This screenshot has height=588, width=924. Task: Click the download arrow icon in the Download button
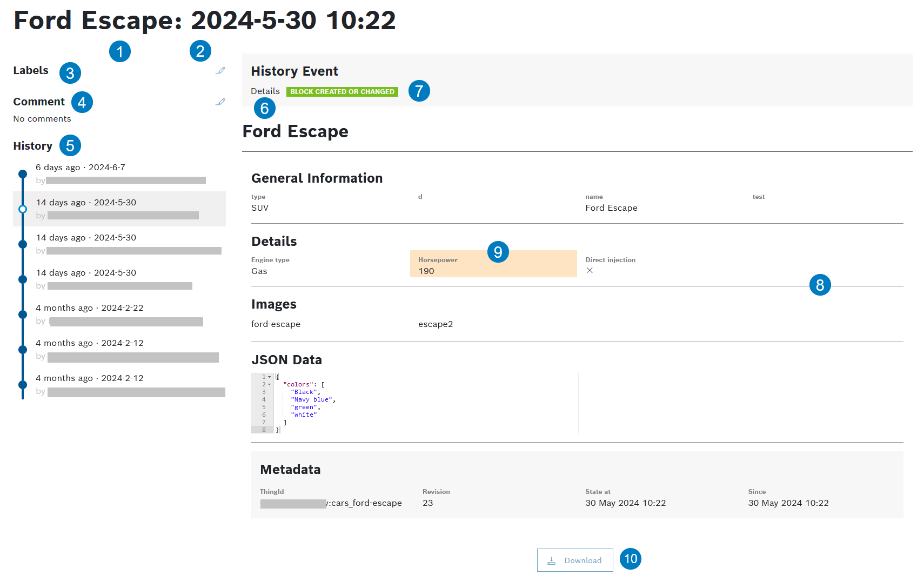pyautogui.click(x=551, y=560)
